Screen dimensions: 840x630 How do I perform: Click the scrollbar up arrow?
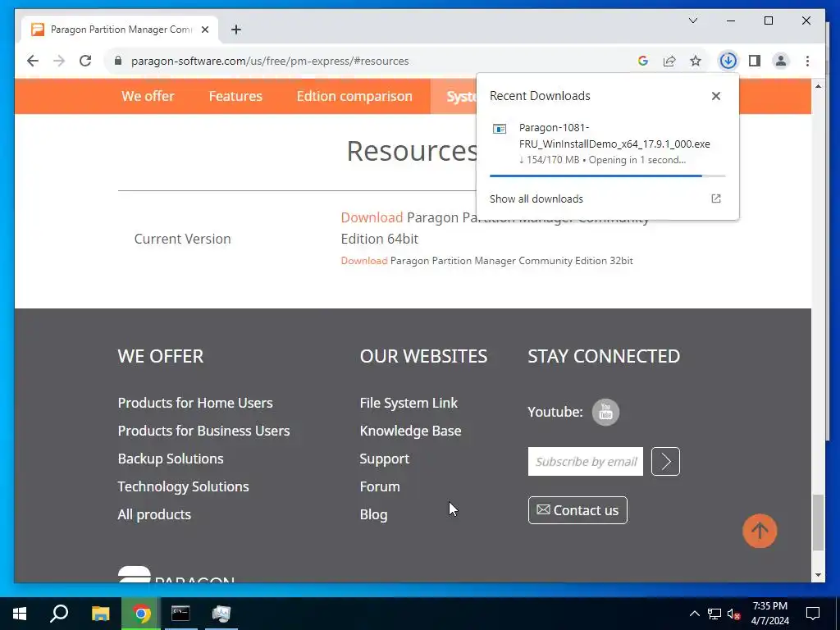(818, 86)
